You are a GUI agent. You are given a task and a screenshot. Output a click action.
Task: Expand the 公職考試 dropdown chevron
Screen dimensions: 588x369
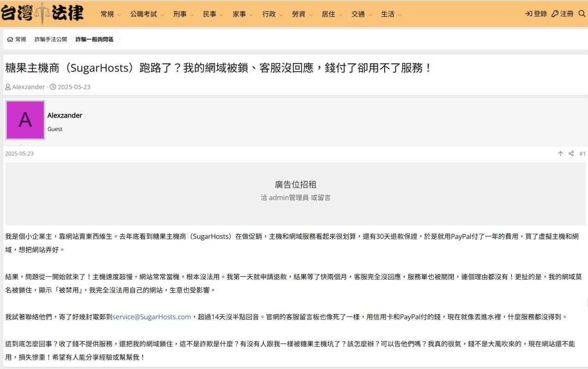[162, 15]
